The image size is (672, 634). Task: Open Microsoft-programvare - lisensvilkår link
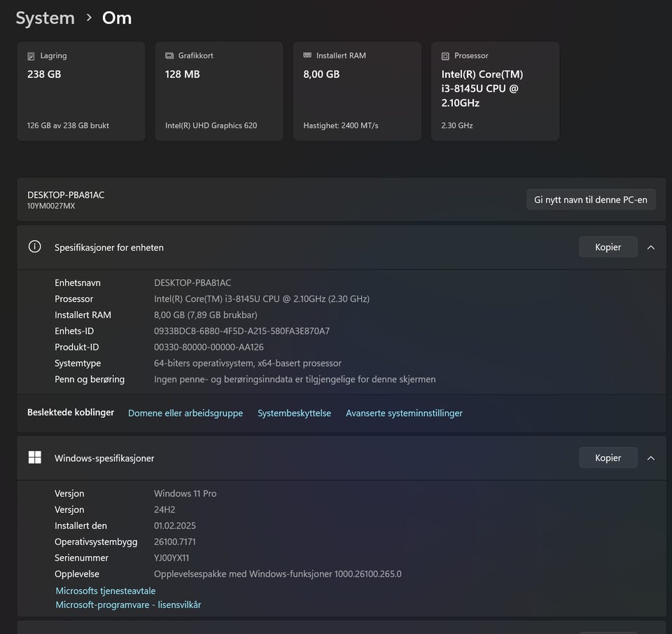pos(128,605)
